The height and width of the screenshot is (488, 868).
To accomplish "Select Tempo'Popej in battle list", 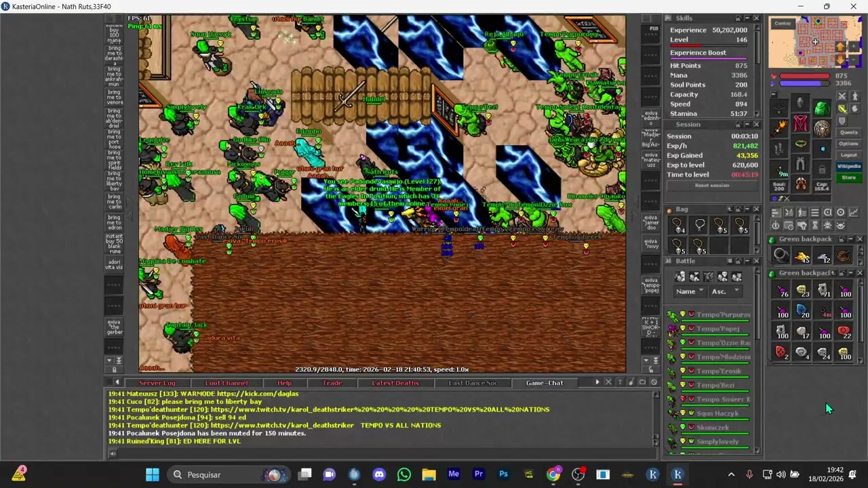I will [x=709, y=330].
